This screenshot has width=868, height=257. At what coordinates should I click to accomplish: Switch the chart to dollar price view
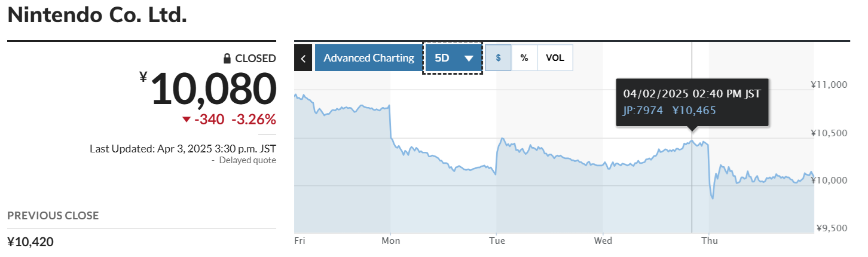pyautogui.click(x=498, y=58)
